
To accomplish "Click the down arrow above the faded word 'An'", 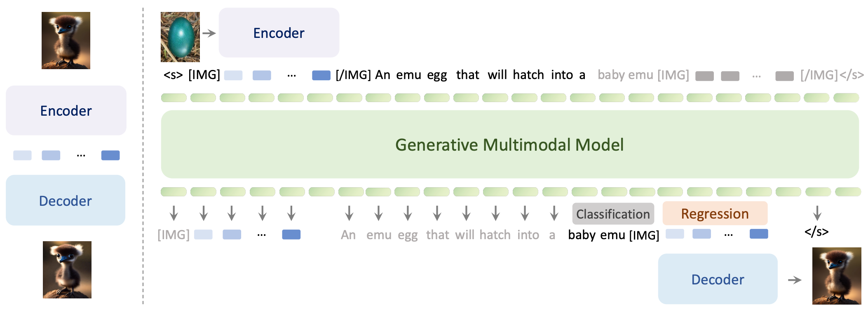I will (x=349, y=213).
